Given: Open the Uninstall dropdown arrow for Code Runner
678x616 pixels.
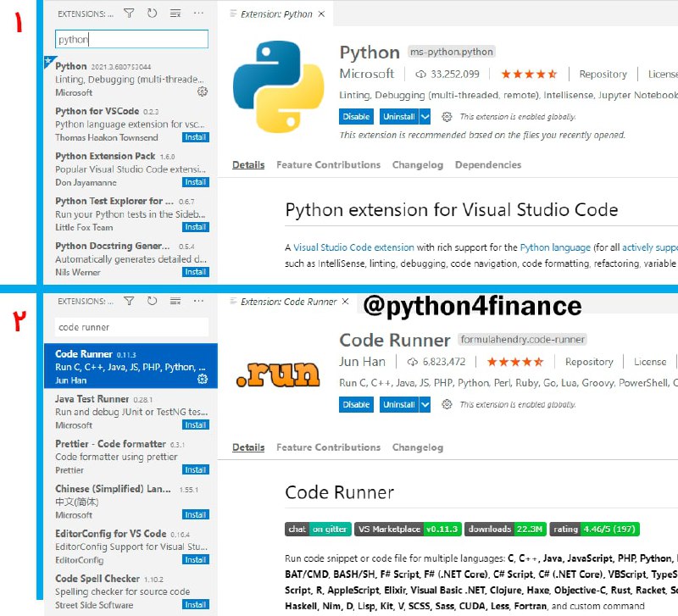Looking at the screenshot, I should tap(425, 405).
